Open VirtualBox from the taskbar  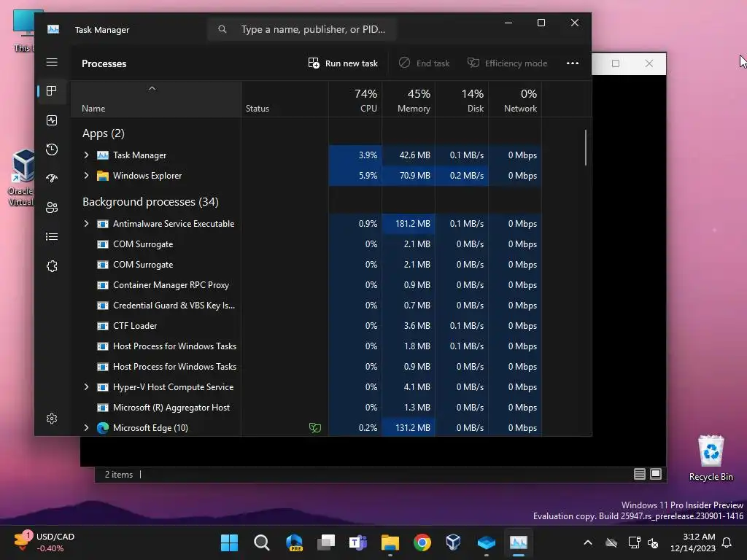(454, 542)
